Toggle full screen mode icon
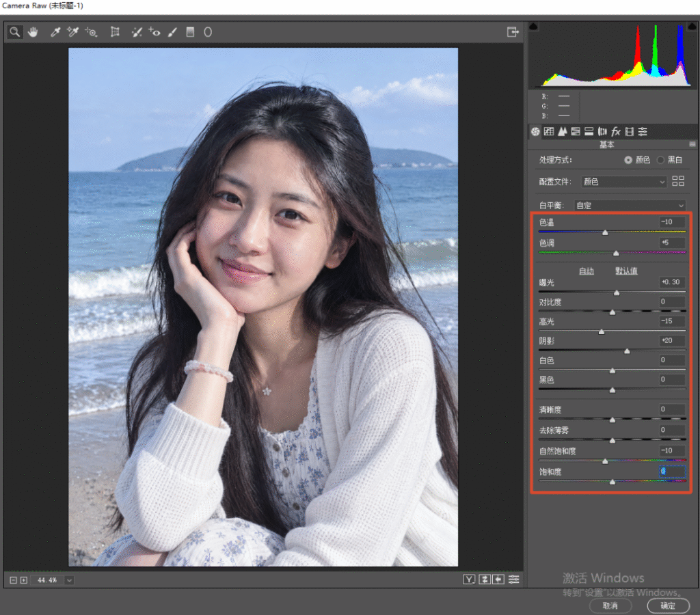 coord(513,32)
